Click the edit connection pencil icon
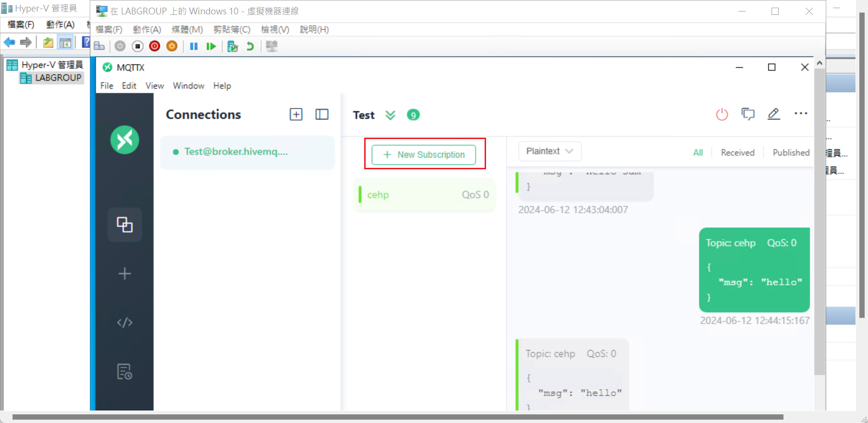The width and height of the screenshot is (868, 423). click(x=773, y=114)
